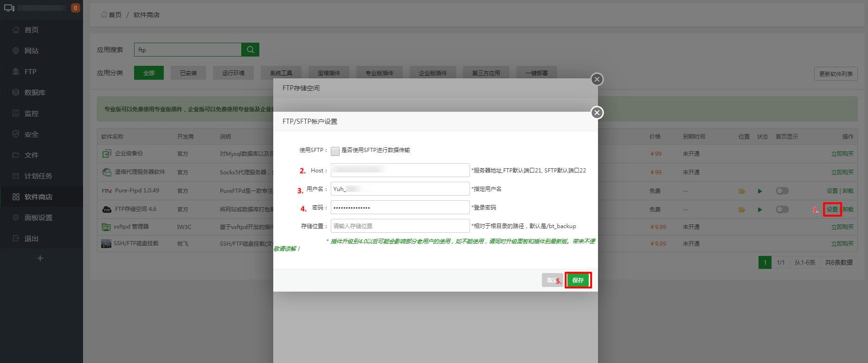
Task: Select 软件商店 in the sidebar
Action: click(x=41, y=197)
